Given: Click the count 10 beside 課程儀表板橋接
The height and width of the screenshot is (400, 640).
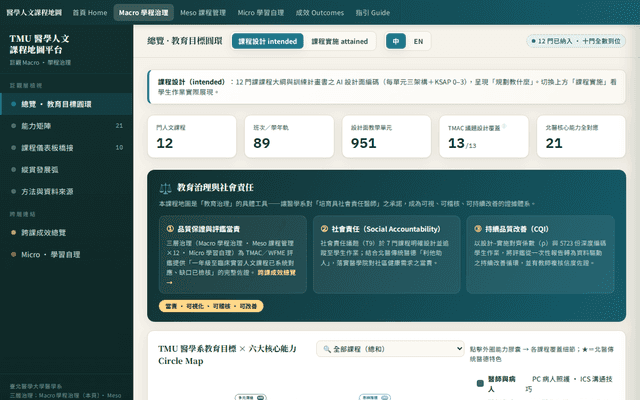Looking at the screenshot, I should [119, 147].
